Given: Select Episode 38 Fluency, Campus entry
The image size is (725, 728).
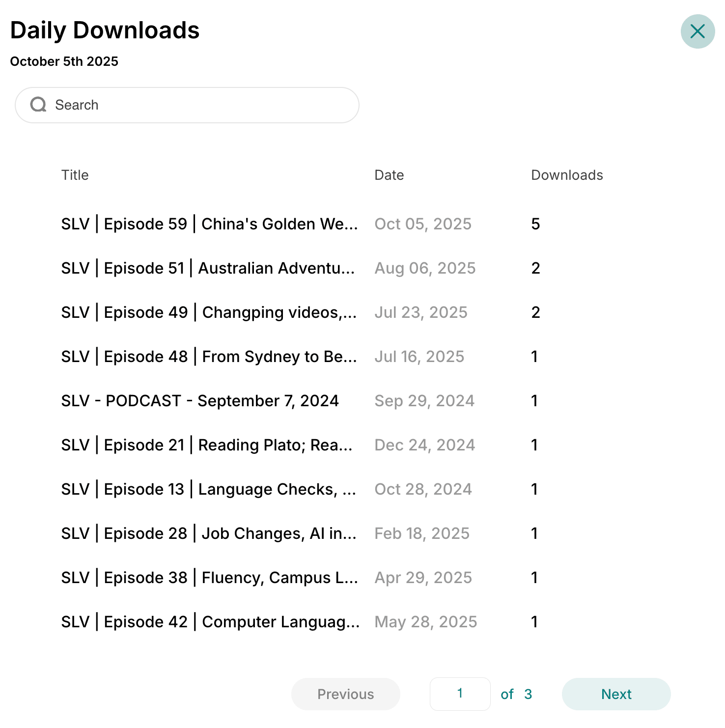Looking at the screenshot, I should coord(209,578).
